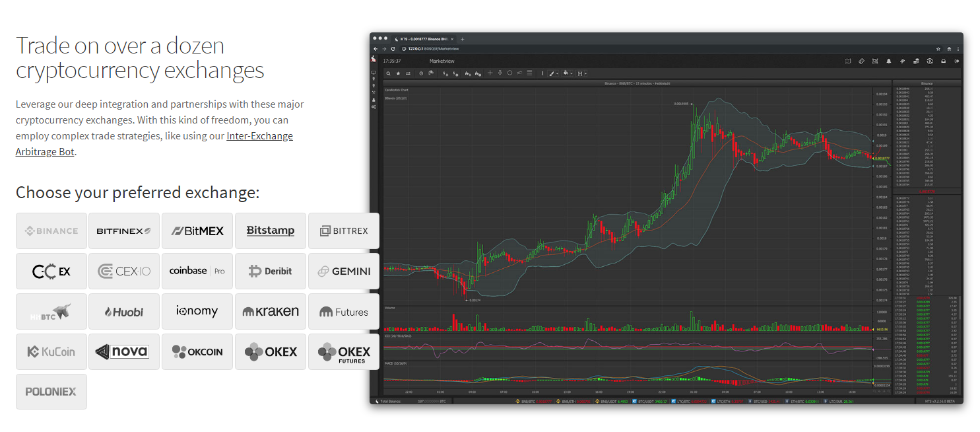Click the browser bookmark star icon
Viewport: 980px width, 432px height.
(x=938, y=49)
